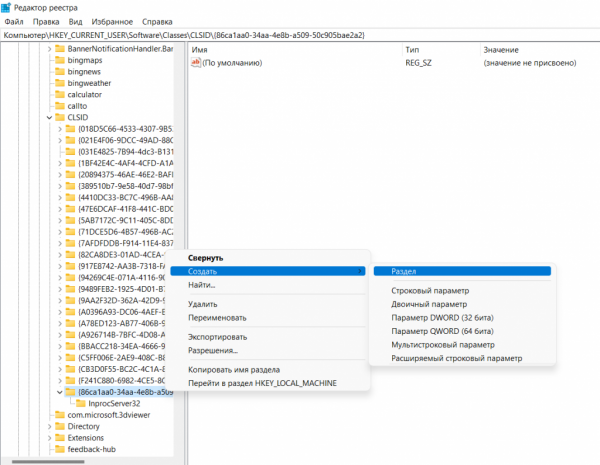Click Перейти в раздел HKEY_LOCAL_MACHINE
Screen dimensions: 600x465
tap(262, 383)
